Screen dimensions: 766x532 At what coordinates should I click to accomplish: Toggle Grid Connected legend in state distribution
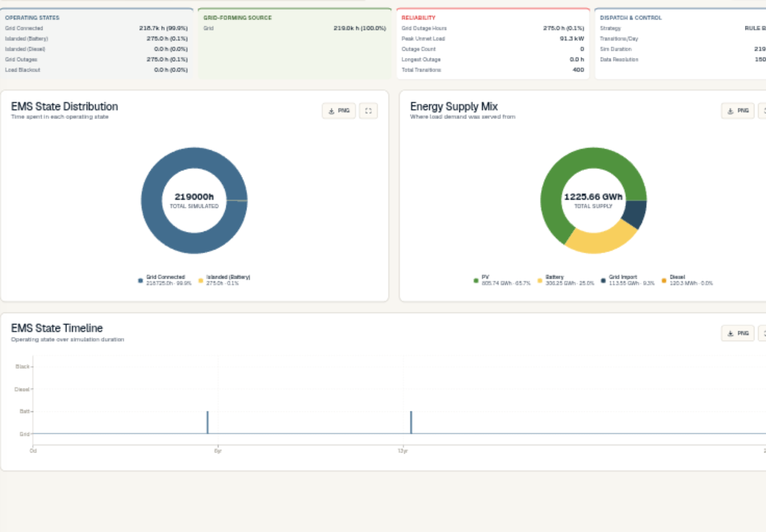tap(164, 280)
